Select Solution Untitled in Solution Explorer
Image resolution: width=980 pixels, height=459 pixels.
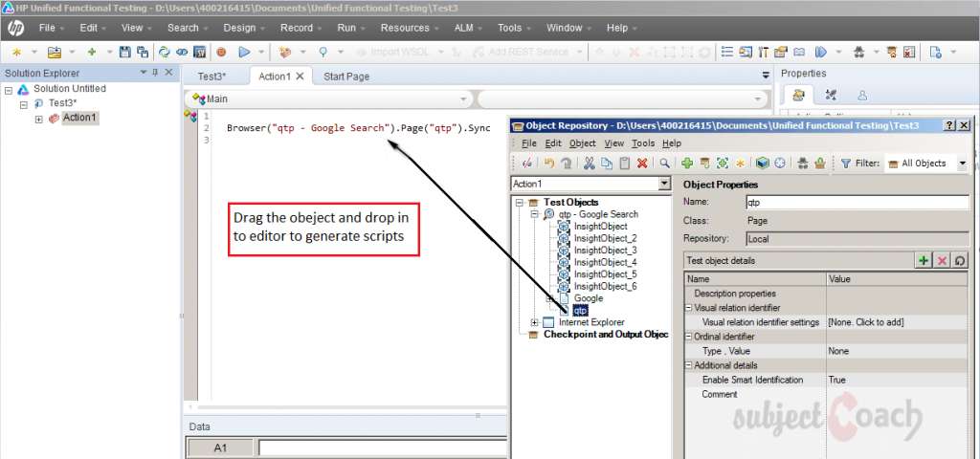pos(69,89)
